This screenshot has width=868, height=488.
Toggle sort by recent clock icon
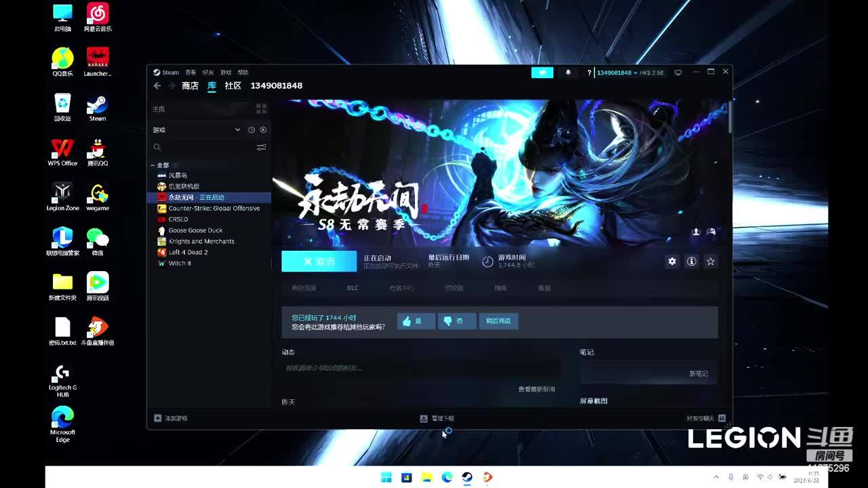pos(251,129)
